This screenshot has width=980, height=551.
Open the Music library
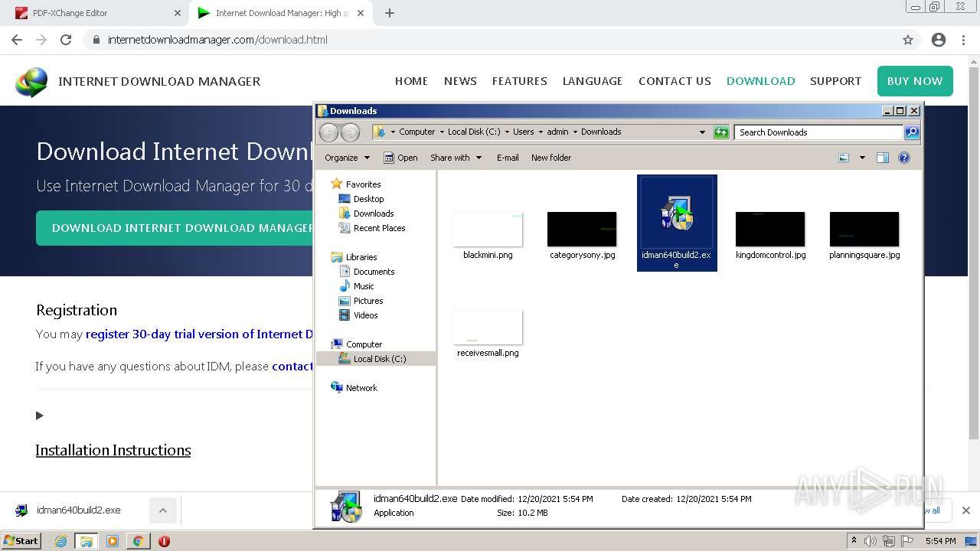tap(364, 286)
